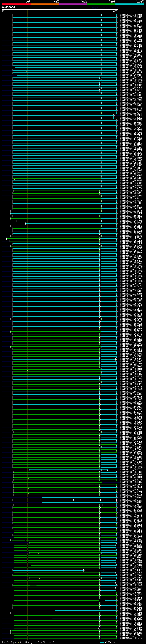Select label UniRef100_Q9VA12

[x=131, y=517]
